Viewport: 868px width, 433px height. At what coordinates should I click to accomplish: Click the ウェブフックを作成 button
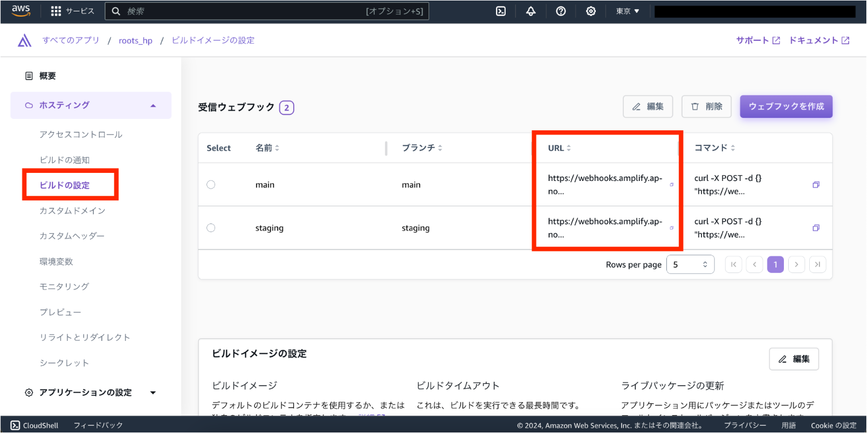(786, 107)
